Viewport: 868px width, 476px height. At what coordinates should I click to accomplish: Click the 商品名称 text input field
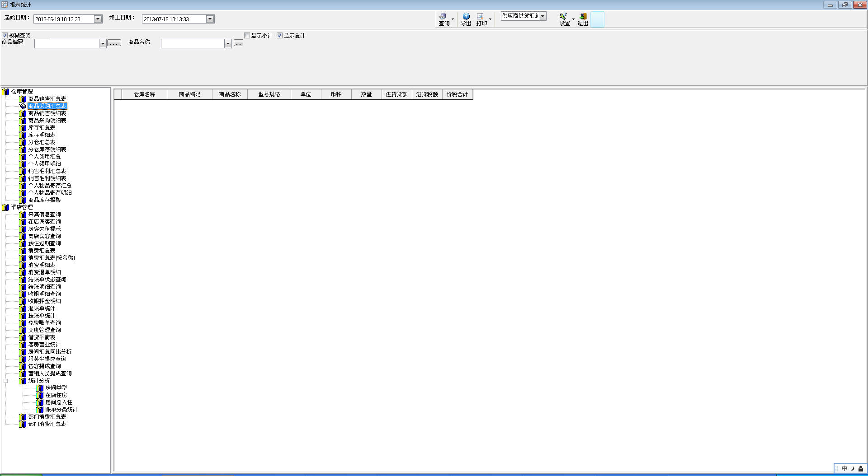tap(193, 44)
